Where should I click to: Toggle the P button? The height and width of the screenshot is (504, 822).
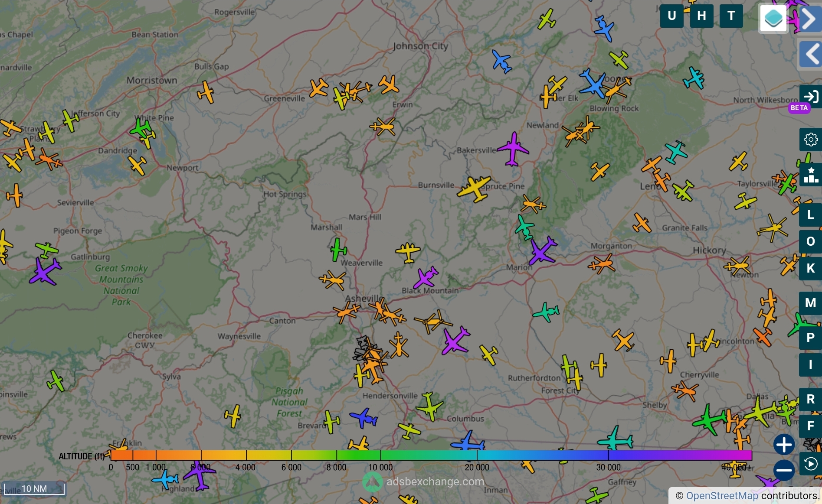810,338
